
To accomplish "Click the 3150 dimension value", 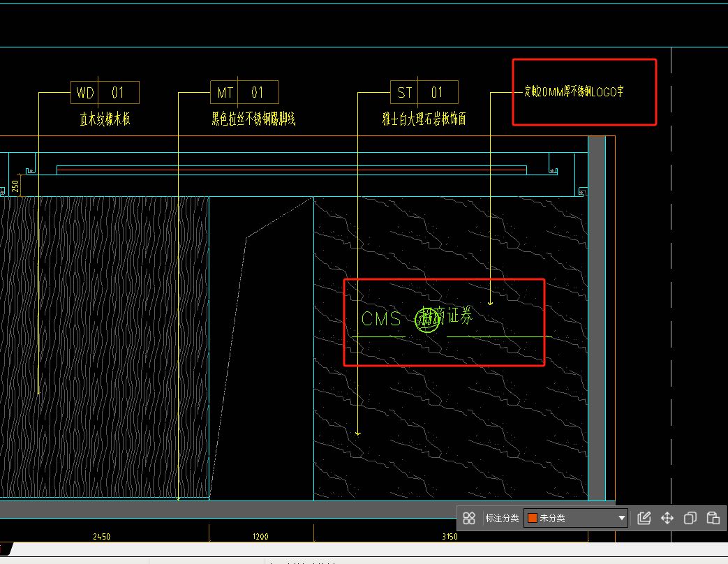I will [x=450, y=537].
